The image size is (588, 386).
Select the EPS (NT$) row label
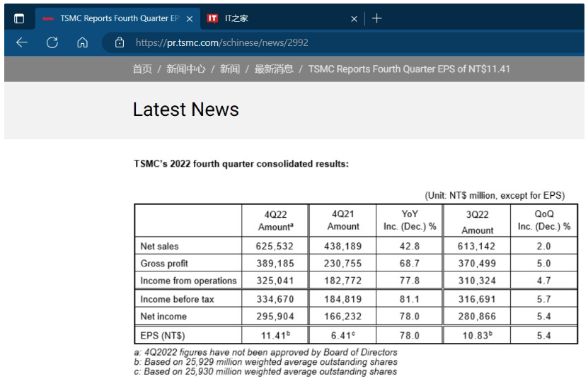coord(163,335)
